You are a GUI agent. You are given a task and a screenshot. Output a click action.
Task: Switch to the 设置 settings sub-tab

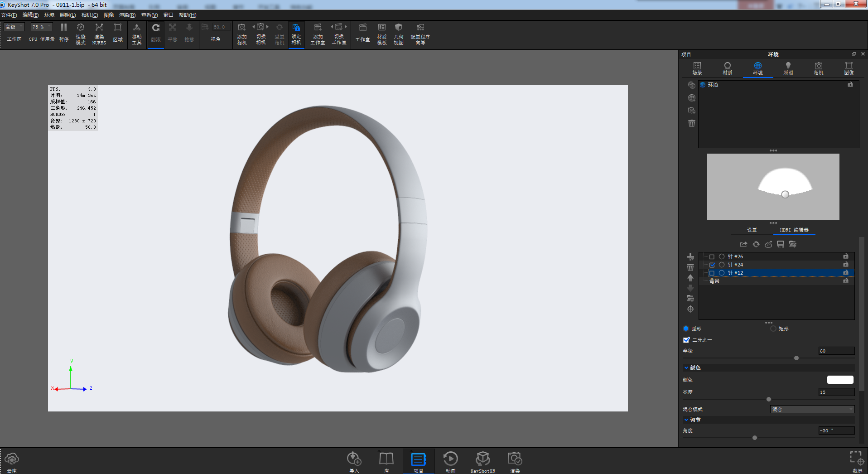click(x=752, y=230)
